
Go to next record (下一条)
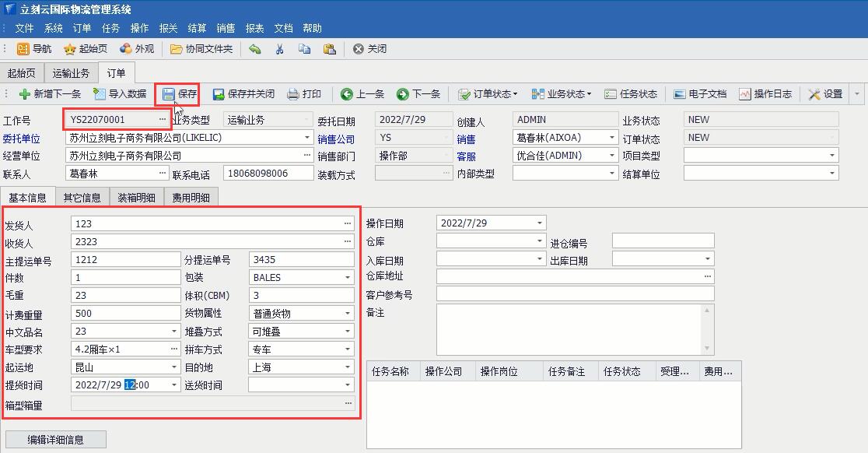pyautogui.click(x=403, y=94)
